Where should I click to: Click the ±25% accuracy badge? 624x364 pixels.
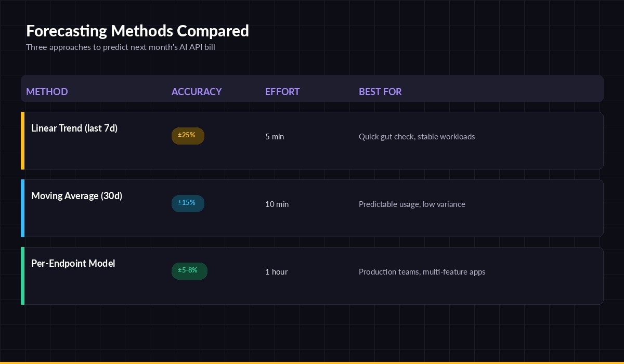point(188,136)
